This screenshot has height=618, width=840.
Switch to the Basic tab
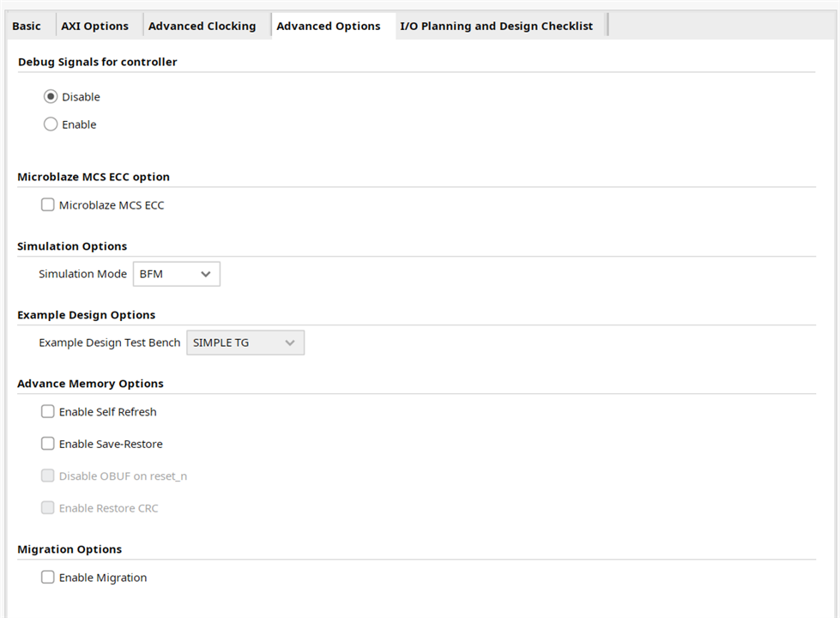[27, 27]
